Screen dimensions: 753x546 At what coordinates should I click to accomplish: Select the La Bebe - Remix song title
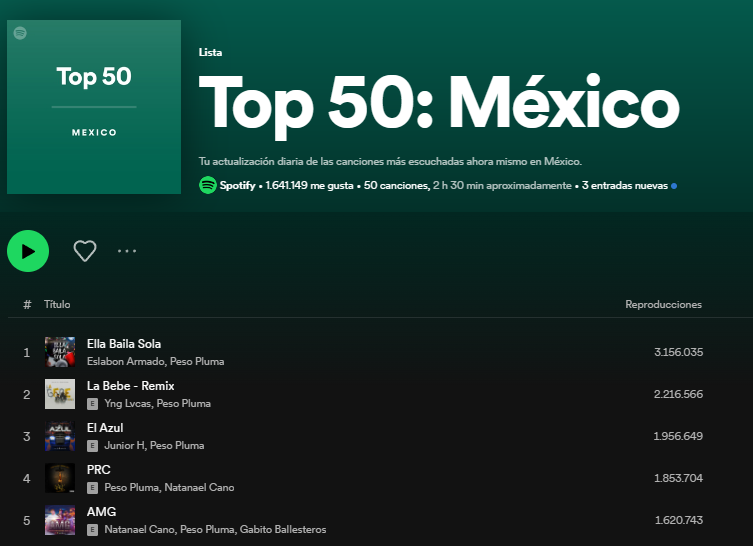[x=131, y=386]
